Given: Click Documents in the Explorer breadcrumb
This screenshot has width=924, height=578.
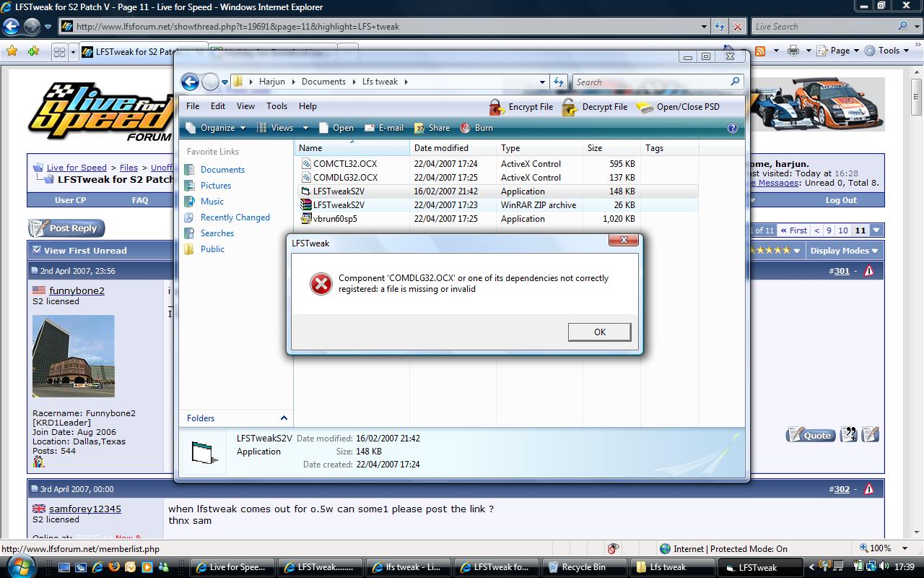Looking at the screenshot, I should tap(323, 82).
